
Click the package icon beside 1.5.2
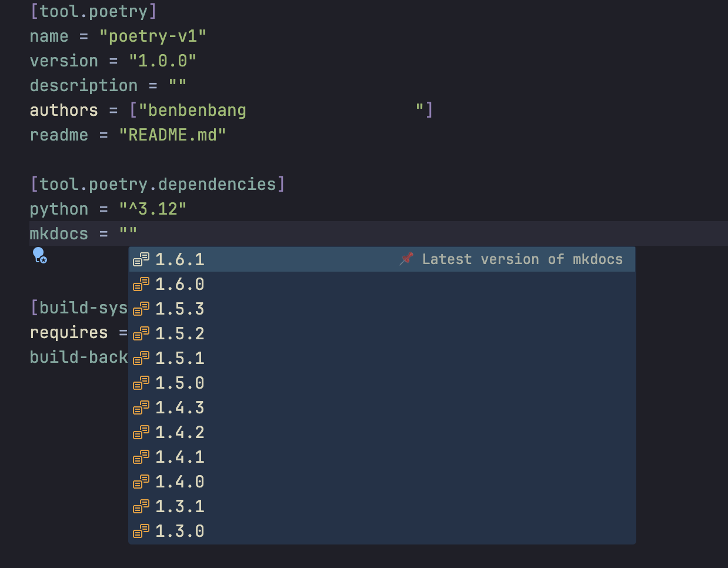[141, 333]
